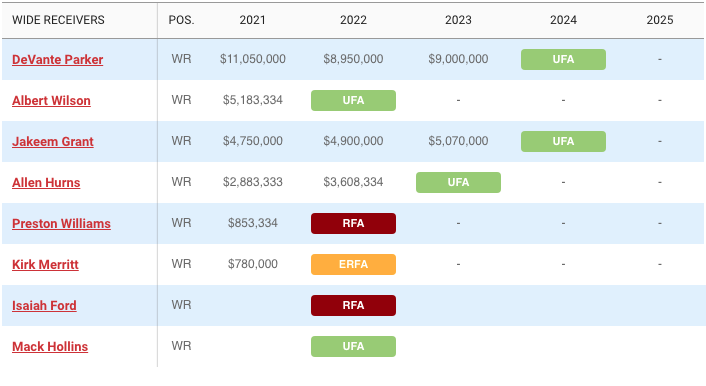This screenshot has height=386, width=706.
Task: Click Mack Hollins' green UFA badge
Action: click(x=353, y=346)
